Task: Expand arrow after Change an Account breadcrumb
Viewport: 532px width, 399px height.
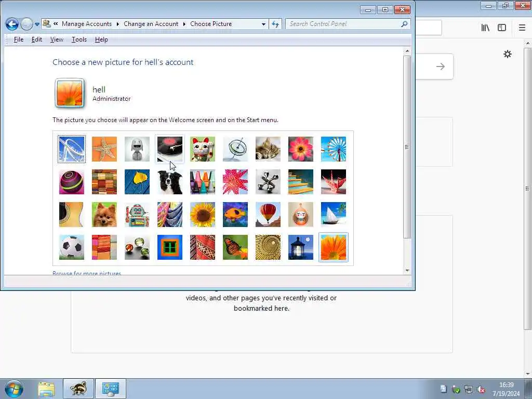Action: pyautogui.click(x=184, y=24)
